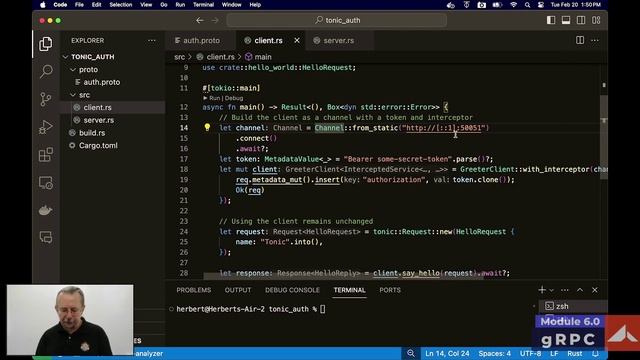Open Customize Layout button
640x360 pixels.
[596, 20]
